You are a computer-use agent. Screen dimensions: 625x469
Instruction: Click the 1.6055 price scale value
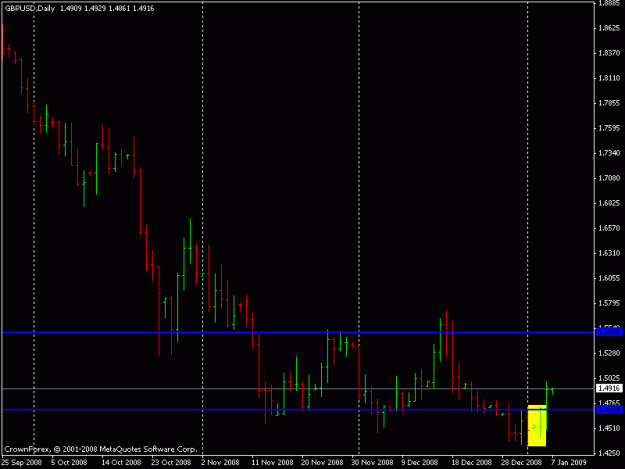click(609, 278)
